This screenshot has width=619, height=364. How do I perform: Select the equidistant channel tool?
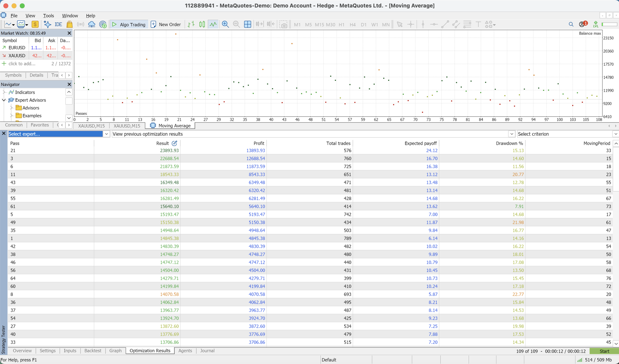(456, 24)
